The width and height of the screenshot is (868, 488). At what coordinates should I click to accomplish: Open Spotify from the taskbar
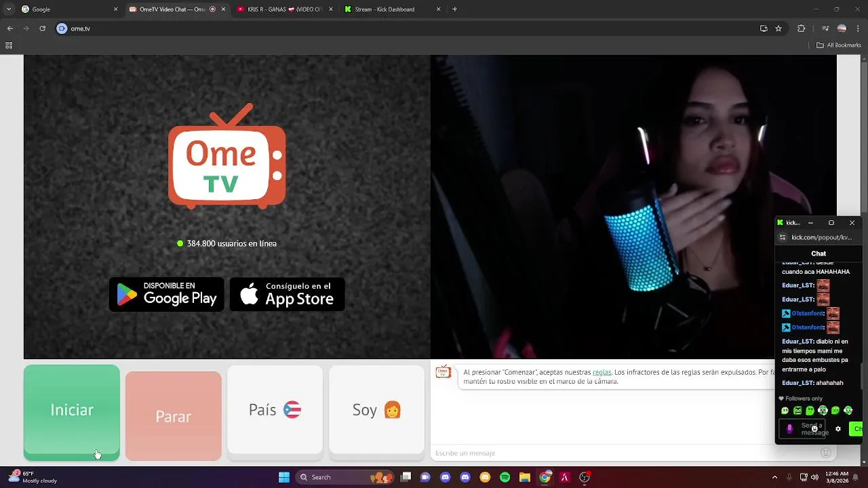pyautogui.click(x=505, y=477)
